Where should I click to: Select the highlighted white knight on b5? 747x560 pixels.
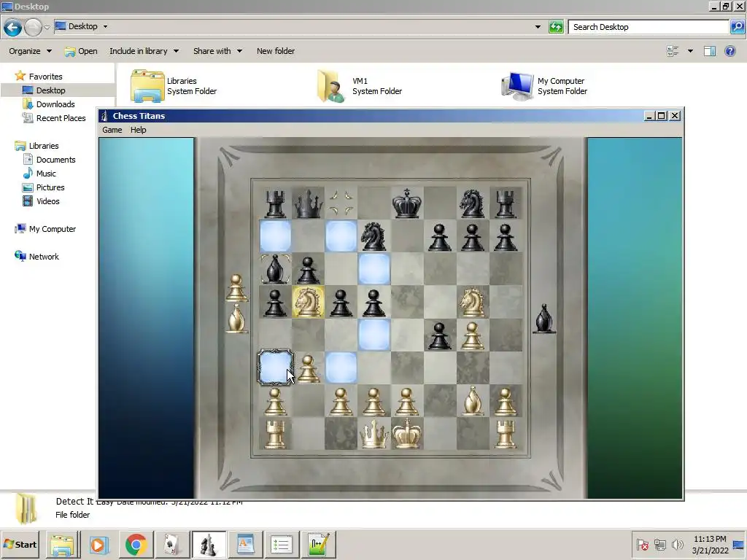309,302
